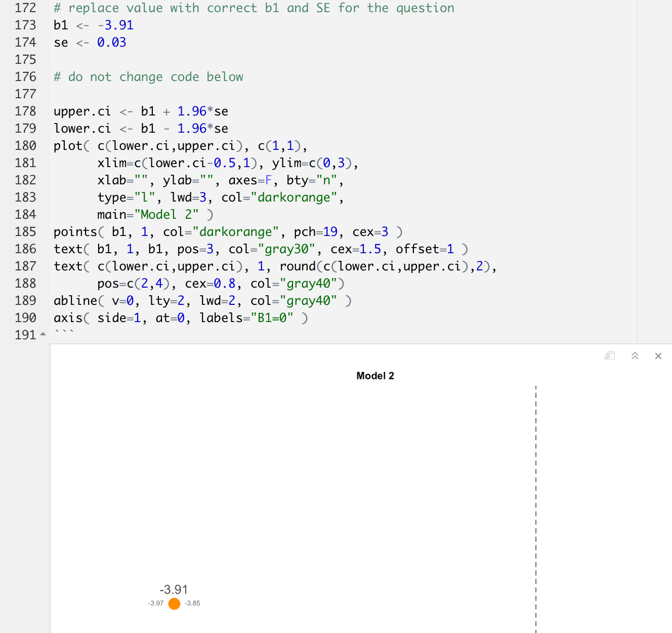Open the Model 2 plot in a new window
Image resolution: width=672 pixels, height=633 pixels.
(x=610, y=356)
